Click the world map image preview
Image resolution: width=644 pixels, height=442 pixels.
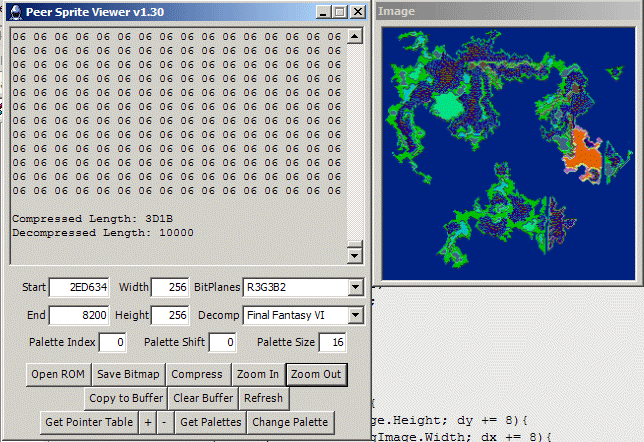[508, 154]
